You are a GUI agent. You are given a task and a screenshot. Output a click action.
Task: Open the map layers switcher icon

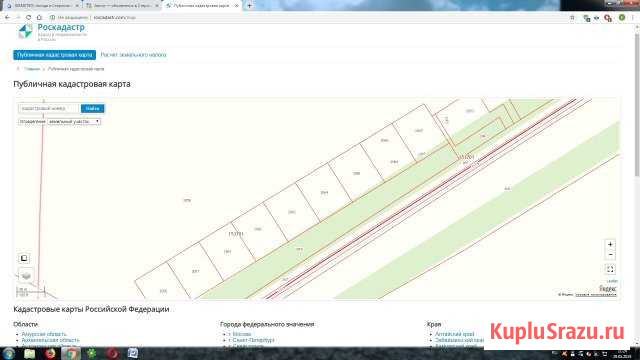pyautogui.click(x=26, y=276)
